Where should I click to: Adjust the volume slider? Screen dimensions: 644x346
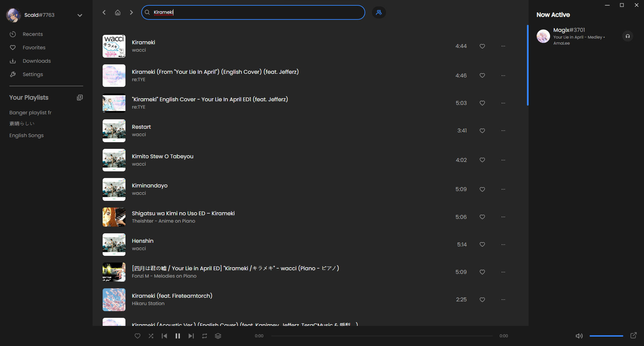pos(606,336)
